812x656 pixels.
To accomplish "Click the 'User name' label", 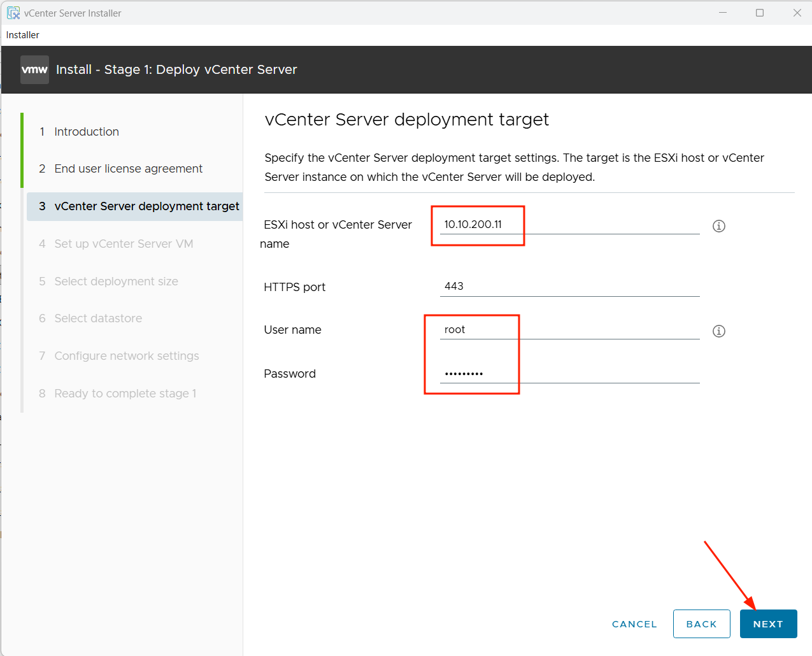I will click(292, 330).
